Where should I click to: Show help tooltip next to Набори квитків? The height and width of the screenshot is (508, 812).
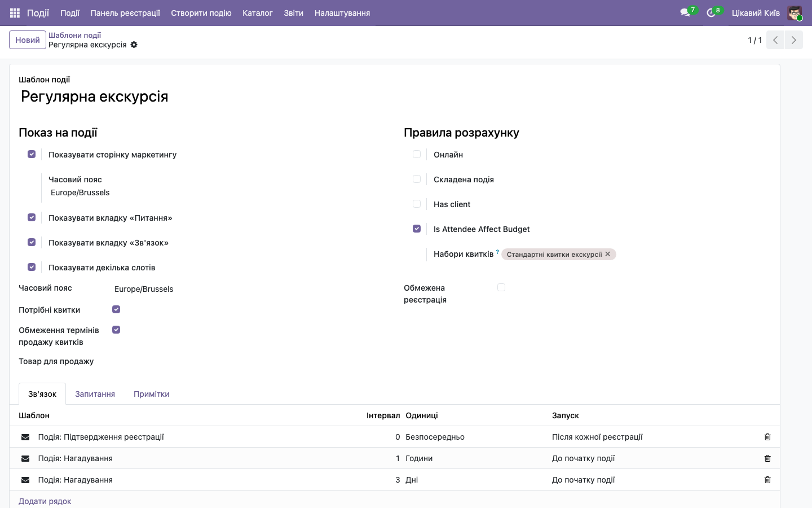pos(497,252)
